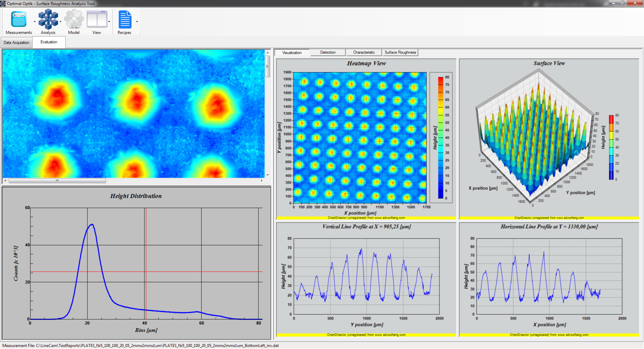
Task: Click the scroll down arrow of image
Action: tap(268, 175)
